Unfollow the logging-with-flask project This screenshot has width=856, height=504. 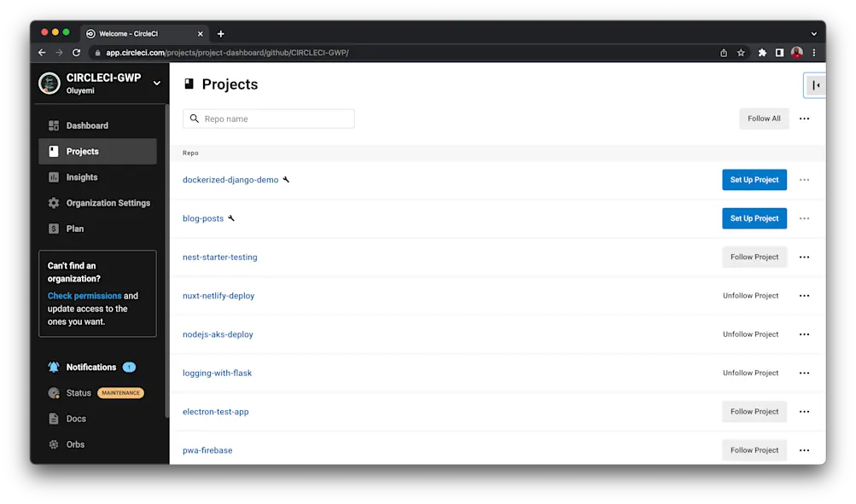tap(750, 373)
